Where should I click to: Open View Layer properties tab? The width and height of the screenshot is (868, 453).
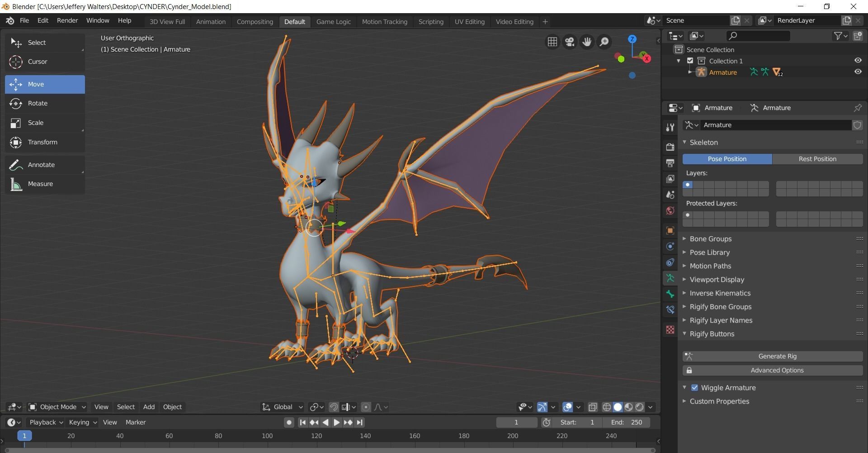tap(670, 179)
